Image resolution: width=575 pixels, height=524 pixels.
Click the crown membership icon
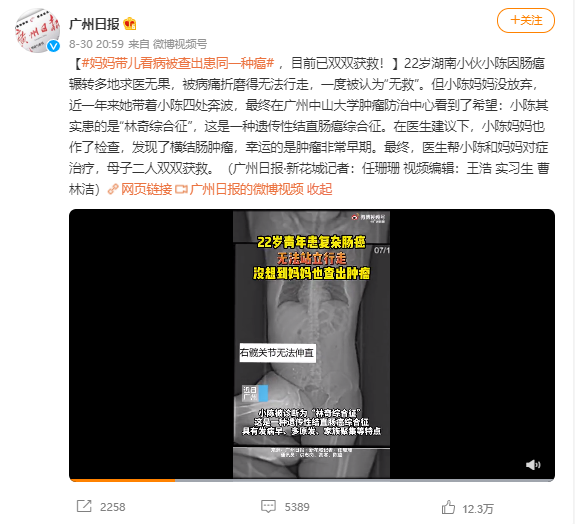130,24
